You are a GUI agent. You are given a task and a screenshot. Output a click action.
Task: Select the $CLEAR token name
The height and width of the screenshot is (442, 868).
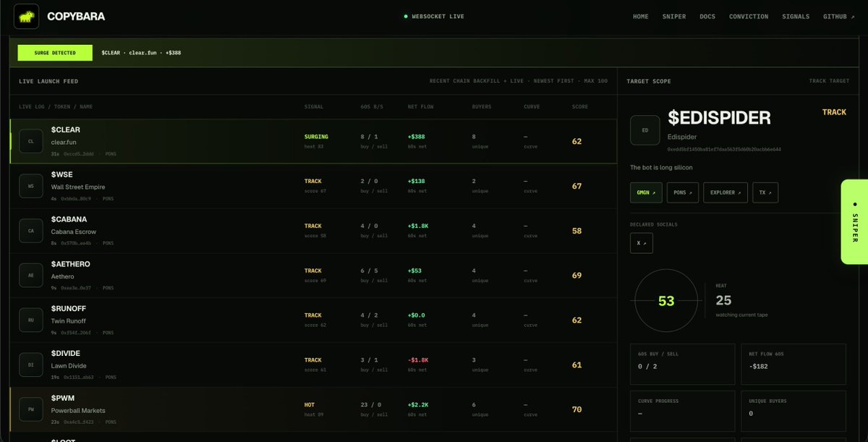[x=66, y=129]
